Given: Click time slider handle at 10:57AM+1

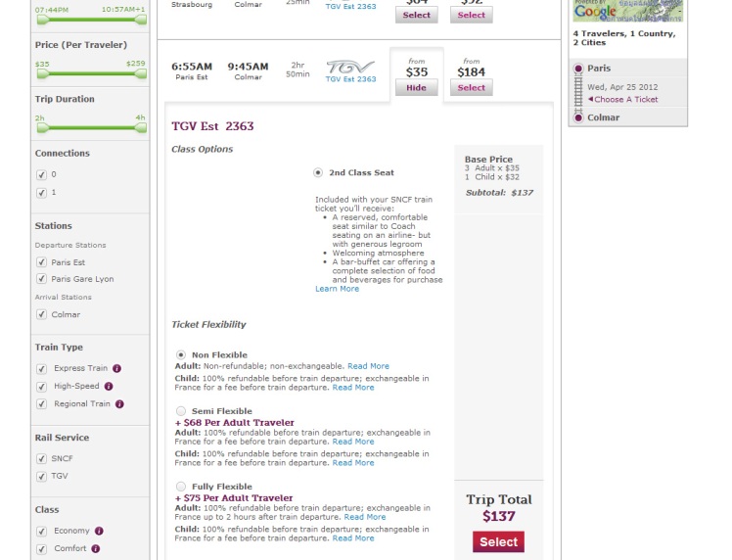Looking at the screenshot, I should click(141, 20).
